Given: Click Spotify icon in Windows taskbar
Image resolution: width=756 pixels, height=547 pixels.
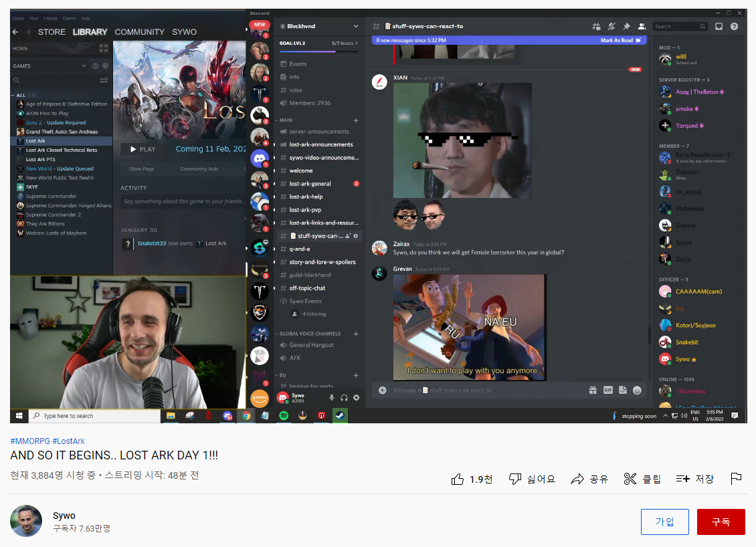Looking at the screenshot, I should tap(284, 415).
